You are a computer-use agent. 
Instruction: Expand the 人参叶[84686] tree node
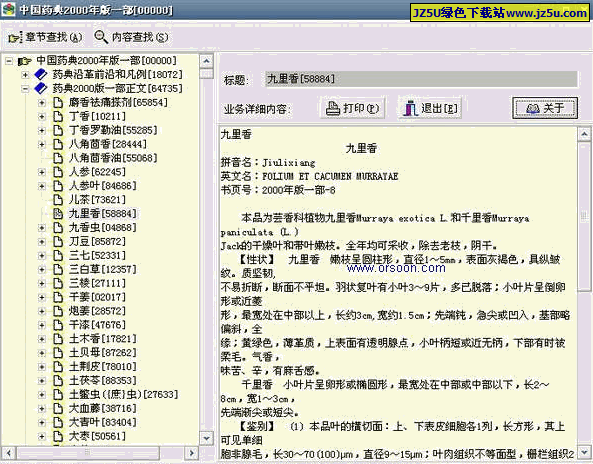point(42,186)
